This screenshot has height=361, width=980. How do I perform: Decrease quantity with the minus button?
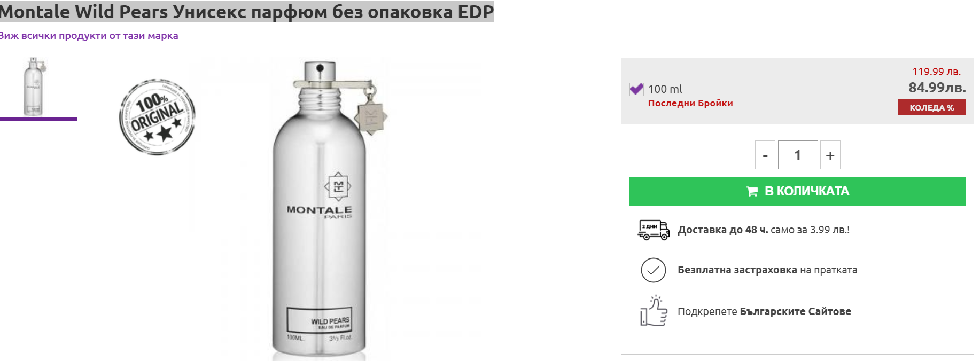pos(765,155)
